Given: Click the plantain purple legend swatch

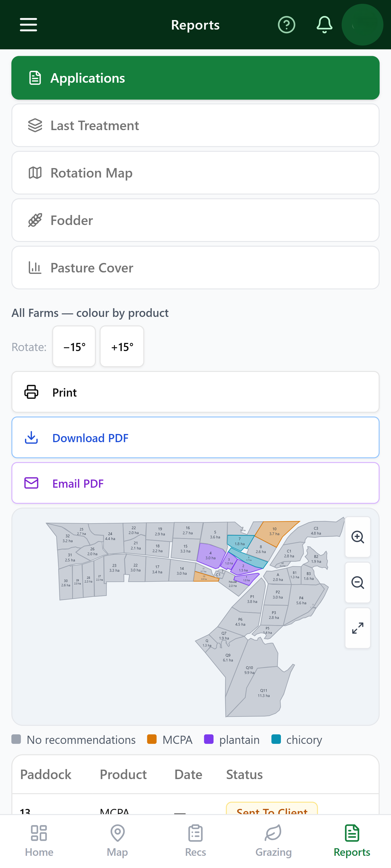Looking at the screenshot, I should point(209,739).
